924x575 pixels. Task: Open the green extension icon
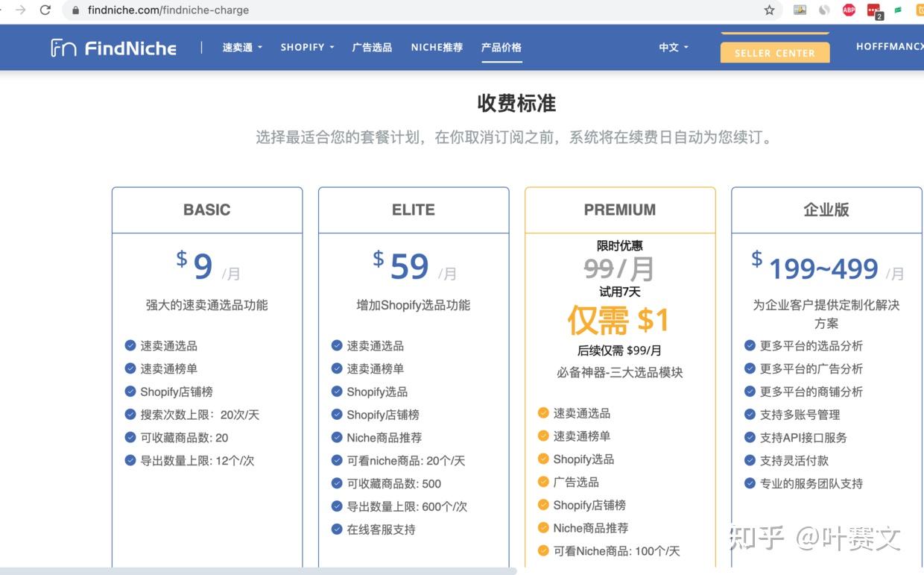tap(897, 10)
